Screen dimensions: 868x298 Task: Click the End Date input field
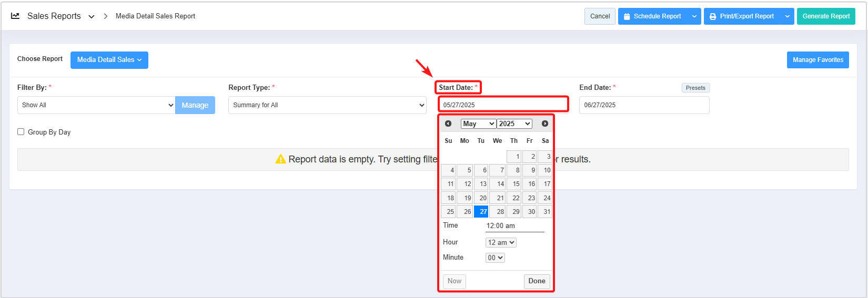[644, 105]
